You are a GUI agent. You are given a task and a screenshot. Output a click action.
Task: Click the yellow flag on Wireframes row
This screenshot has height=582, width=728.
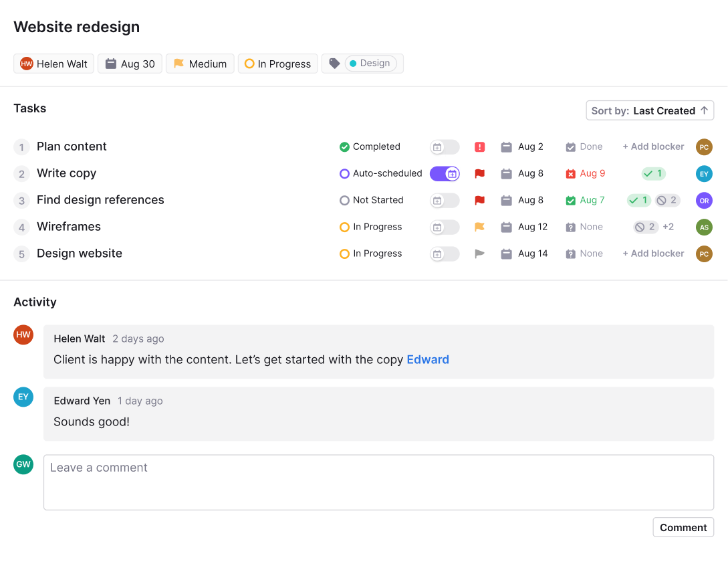(x=479, y=227)
